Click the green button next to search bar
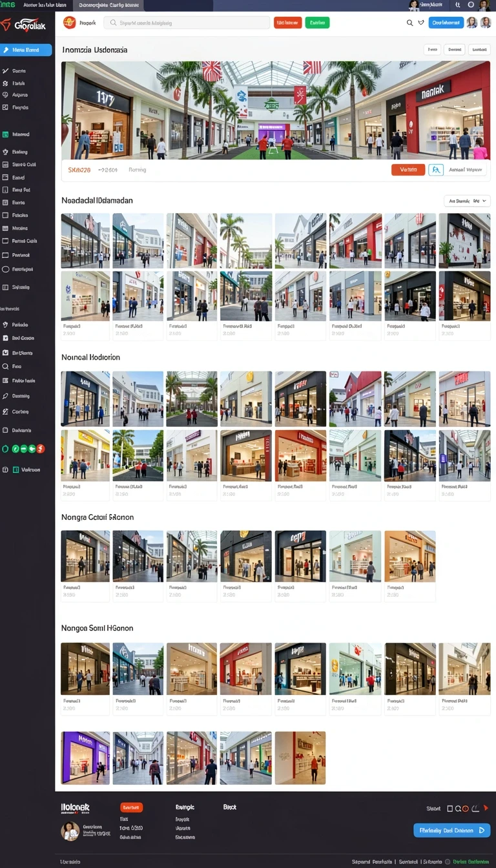496x868 pixels. click(317, 23)
